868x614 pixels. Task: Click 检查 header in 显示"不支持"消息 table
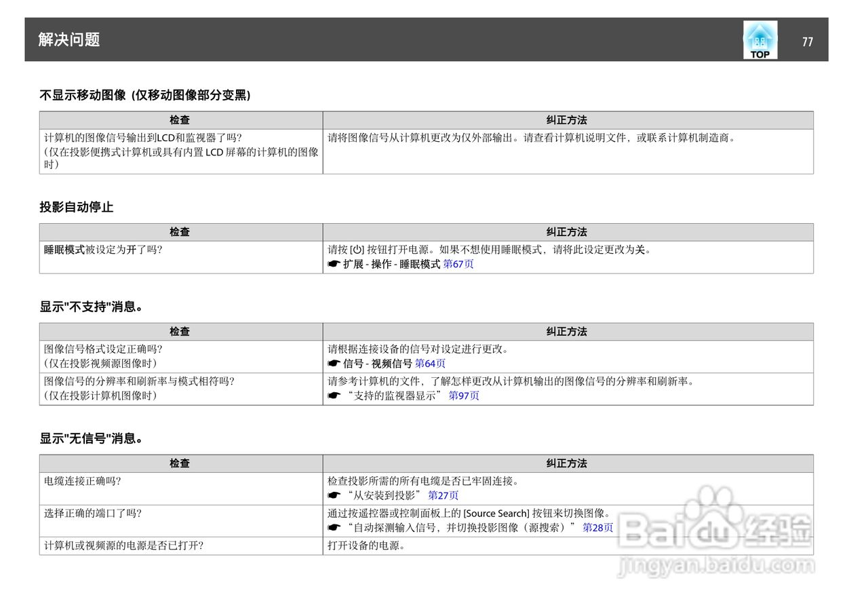[x=180, y=332]
